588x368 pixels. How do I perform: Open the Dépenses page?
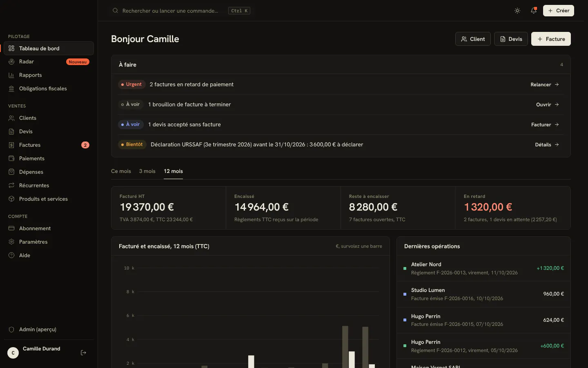tap(49, 172)
